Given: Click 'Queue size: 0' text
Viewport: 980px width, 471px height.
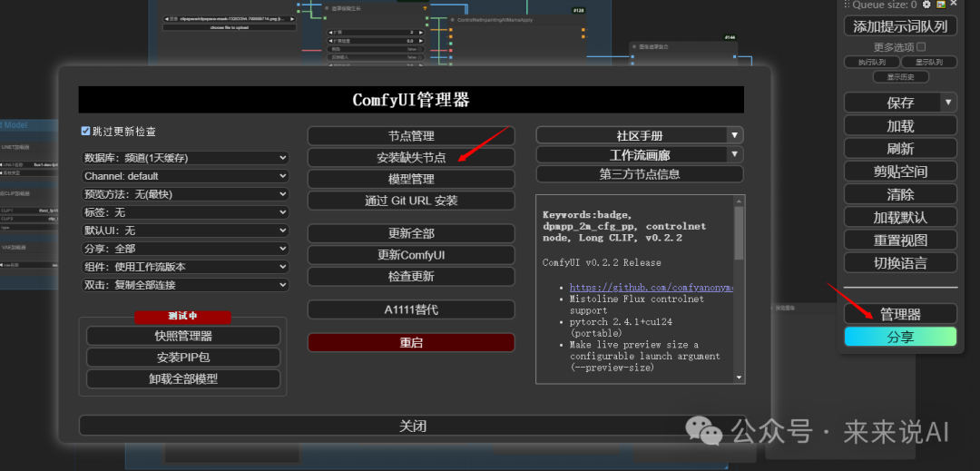Looking at the screenshot, I should (x=885, y=5).
